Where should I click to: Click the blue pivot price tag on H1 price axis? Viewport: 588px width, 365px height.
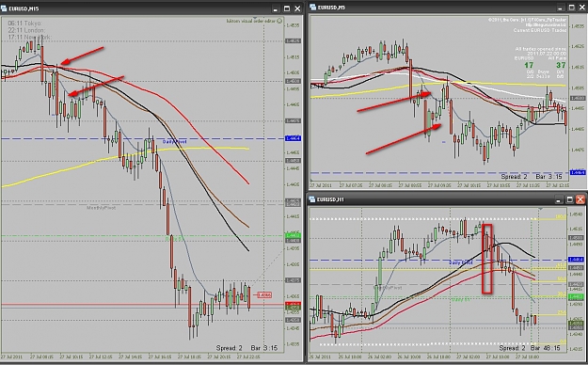point(576,260)
